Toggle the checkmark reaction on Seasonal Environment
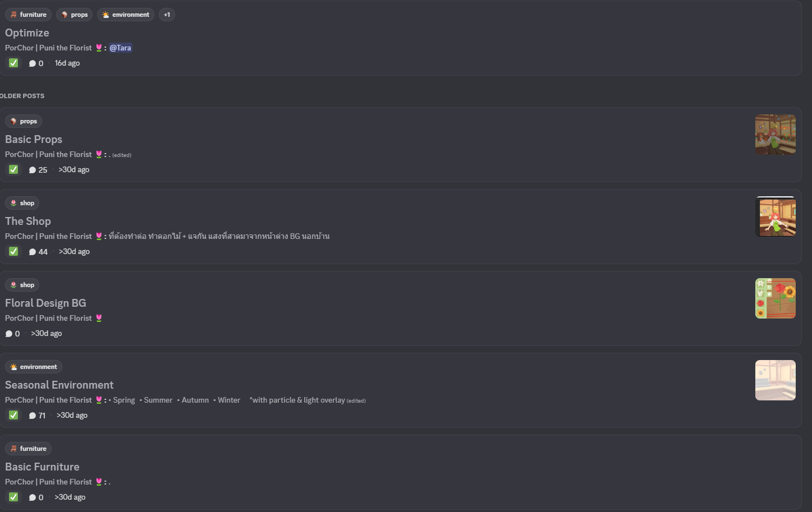The height and width of the screenshot is (512, 812). pyautogui.click(x=13, y=415)
